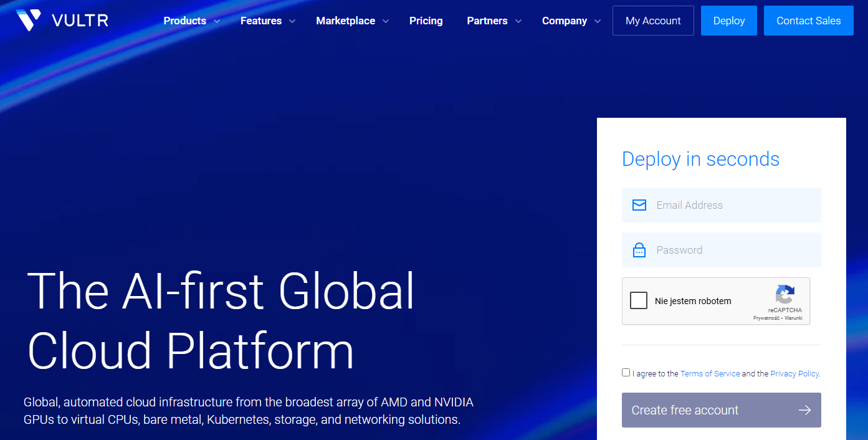Viewport: 868px width, 440px height.
Task: Click the envelope icon in email field
Action: tap(639, 205)
